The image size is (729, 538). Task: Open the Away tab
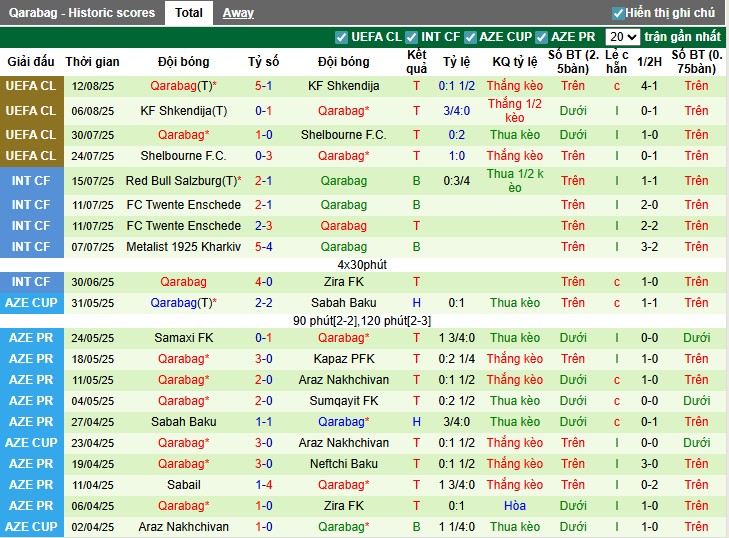[x=237, y=13]
